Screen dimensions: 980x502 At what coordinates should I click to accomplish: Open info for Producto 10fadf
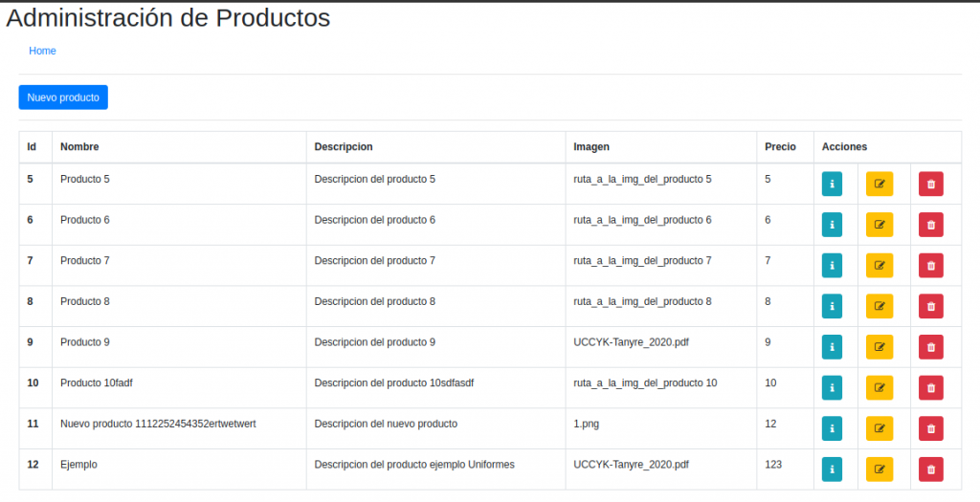(x=832, y=388)
